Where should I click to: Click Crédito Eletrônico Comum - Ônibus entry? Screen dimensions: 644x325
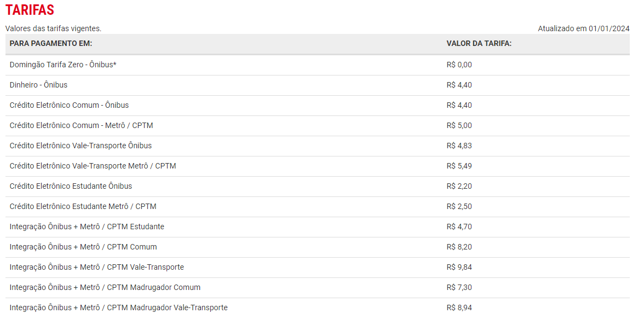tap(69, 105)
